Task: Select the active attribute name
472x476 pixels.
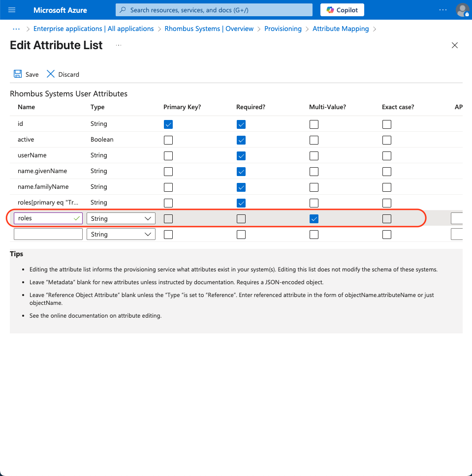Action: pos(26,139)
